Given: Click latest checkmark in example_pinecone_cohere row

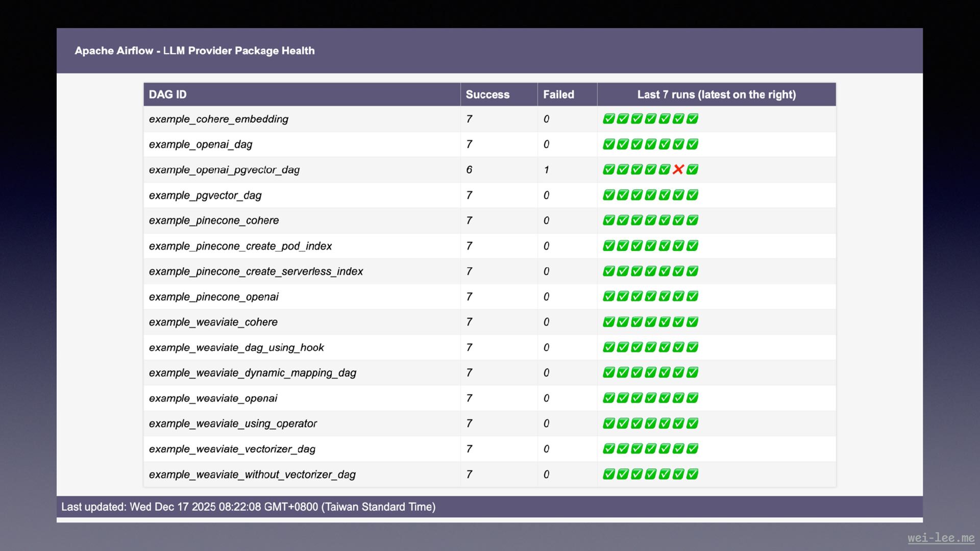Looking at the screenshot, I should 692,220.
